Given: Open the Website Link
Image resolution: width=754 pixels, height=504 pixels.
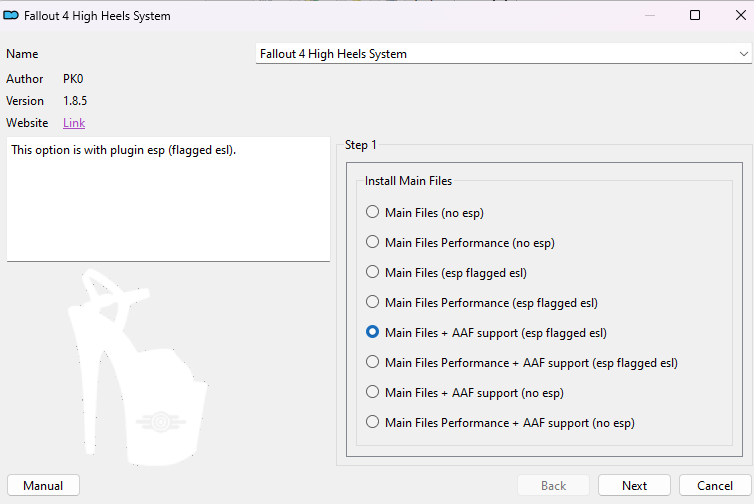Looking at the screenshot, I should coord(74,123).
